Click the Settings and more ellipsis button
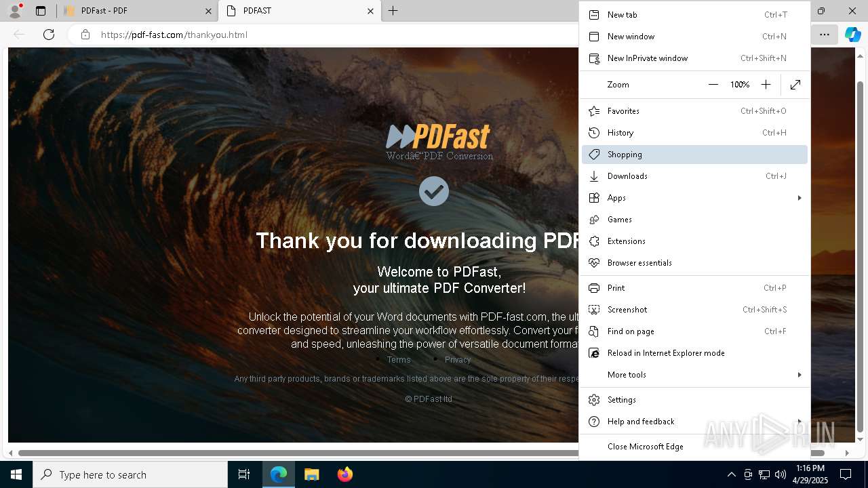The width and height of the screenshot is (868, 488). click(824, 35)
